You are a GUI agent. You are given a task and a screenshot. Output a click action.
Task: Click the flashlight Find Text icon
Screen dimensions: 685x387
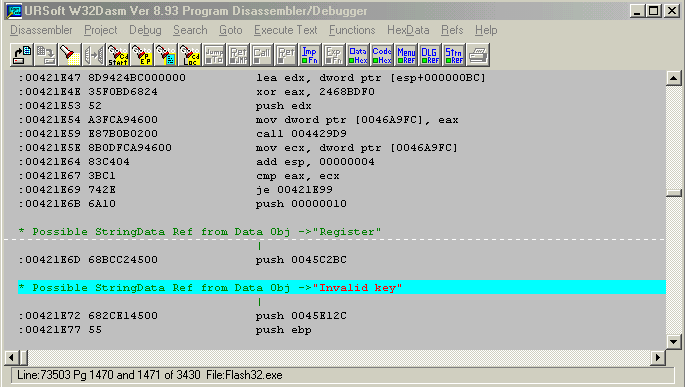[69, 55]
